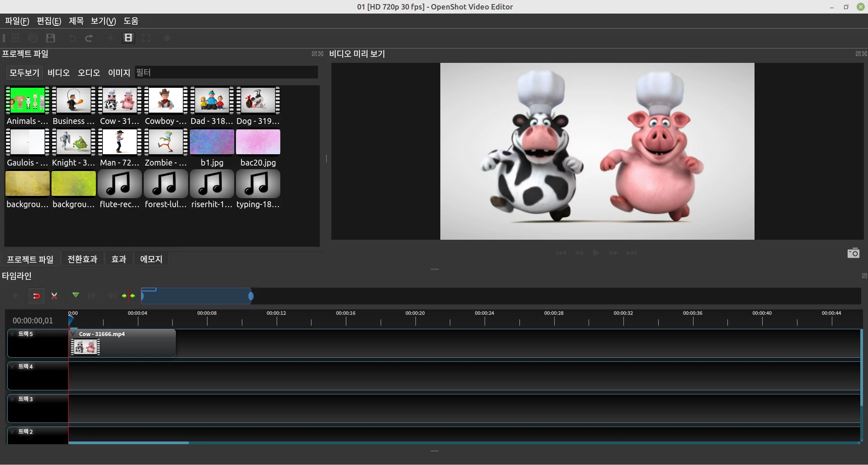Switch to the 효과 tab
This screenshot has width=868, height=465.
(119, 259)
